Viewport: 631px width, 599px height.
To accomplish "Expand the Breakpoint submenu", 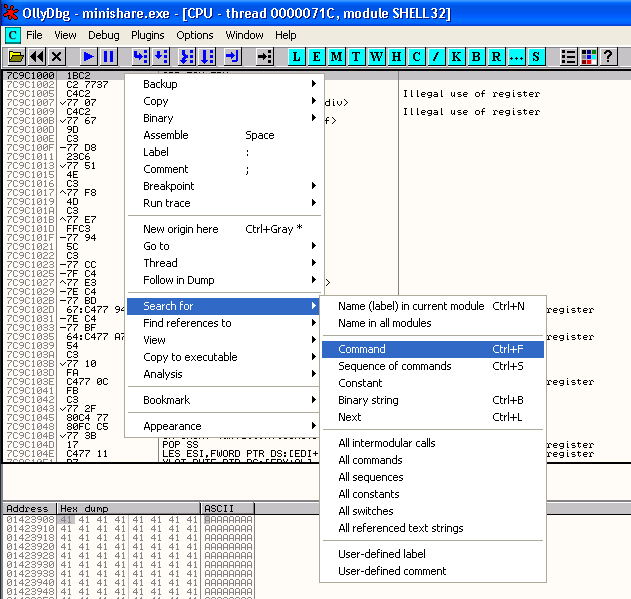I will point(225,186).
